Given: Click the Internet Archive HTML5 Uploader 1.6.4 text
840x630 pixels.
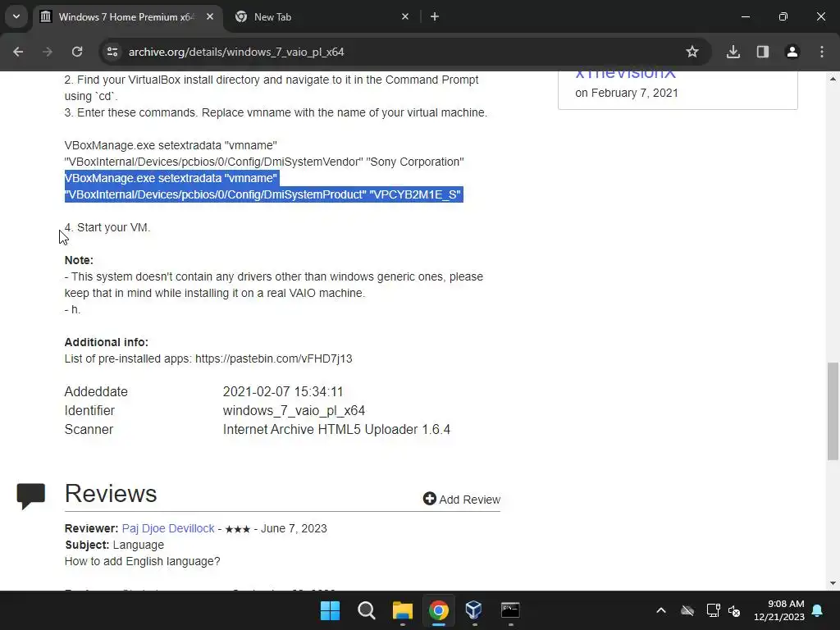Looking at the screenshot, I should coord(336,430).
